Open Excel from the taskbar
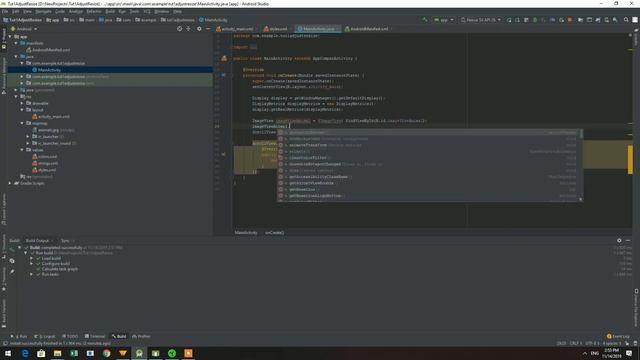 click(74, 353)
